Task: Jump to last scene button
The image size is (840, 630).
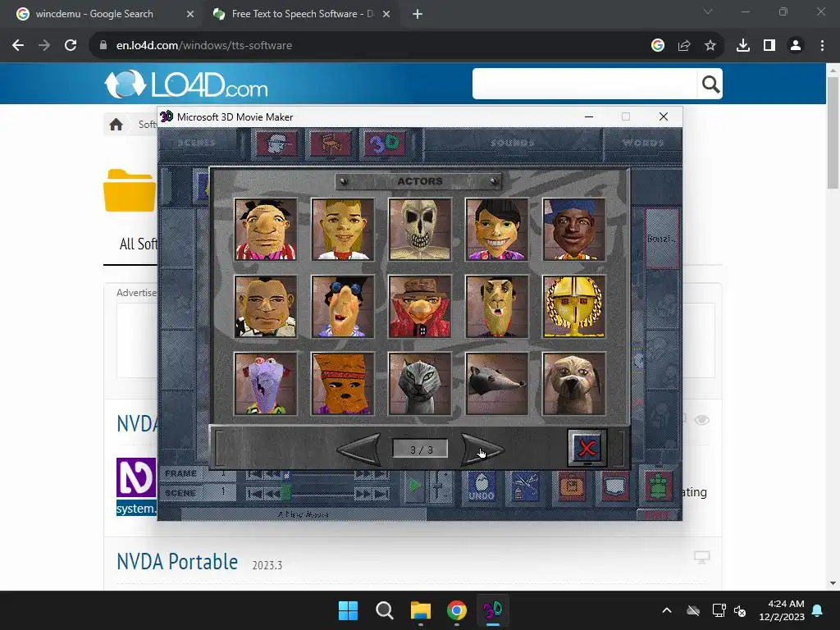Action: click(x=381, y=494)
